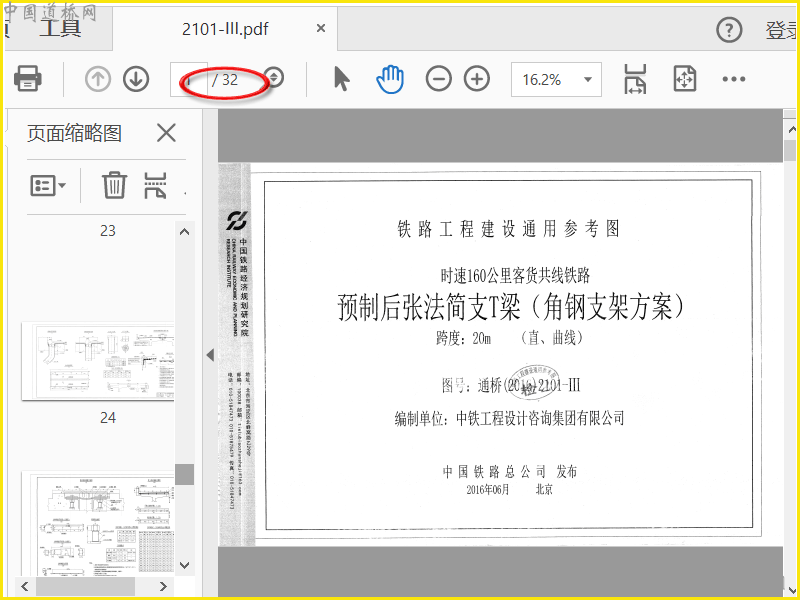Click page label 24 in thumbnails
This screenshot has height=600, width=800.
pos(108,418)
